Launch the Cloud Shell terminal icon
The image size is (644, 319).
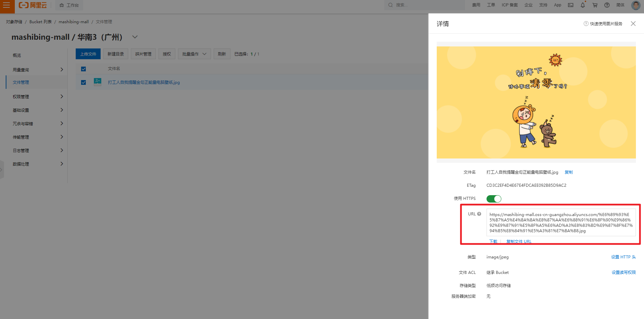[x=571, y=5]
